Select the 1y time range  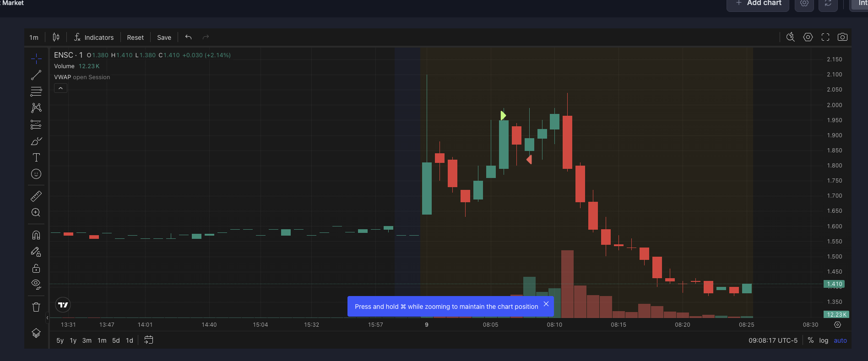click(x=73, y=340)
